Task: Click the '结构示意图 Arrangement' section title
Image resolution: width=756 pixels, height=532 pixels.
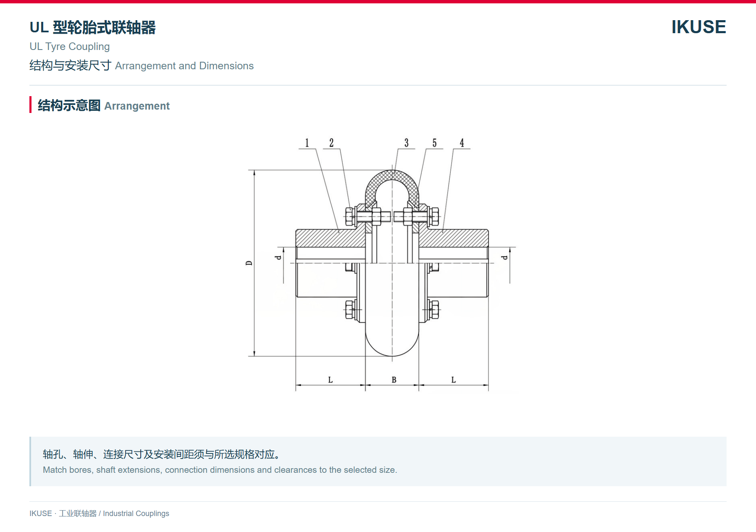Action: point(104,105)
